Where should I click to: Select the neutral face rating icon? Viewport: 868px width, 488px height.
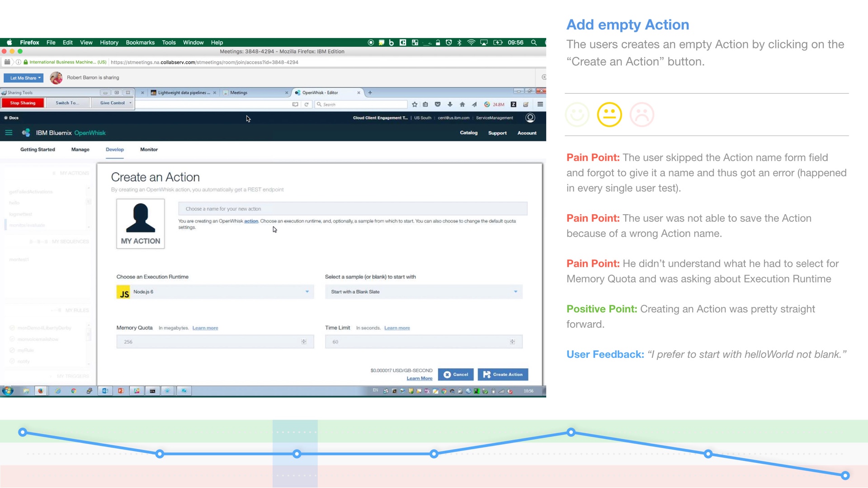(x=609, y=115)
